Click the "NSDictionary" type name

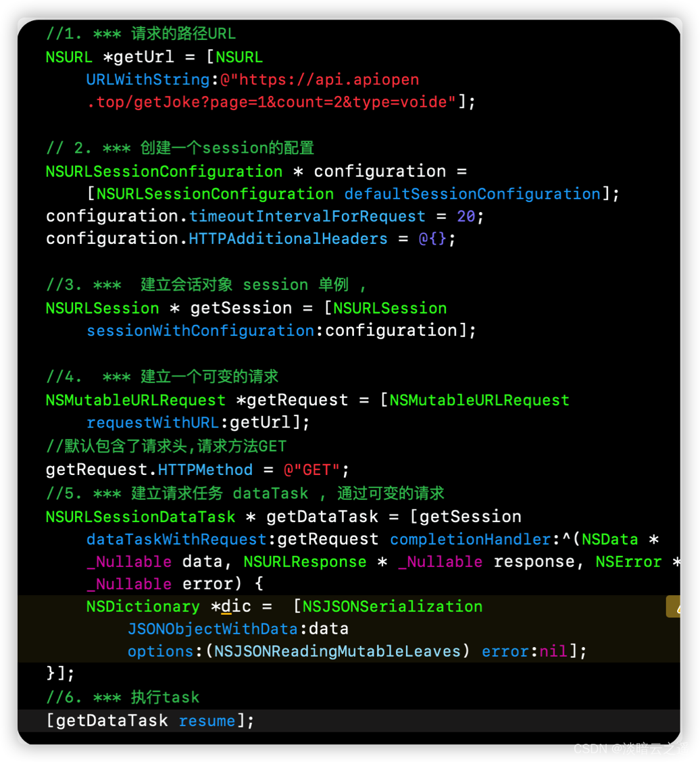click(x=143, y=607)
